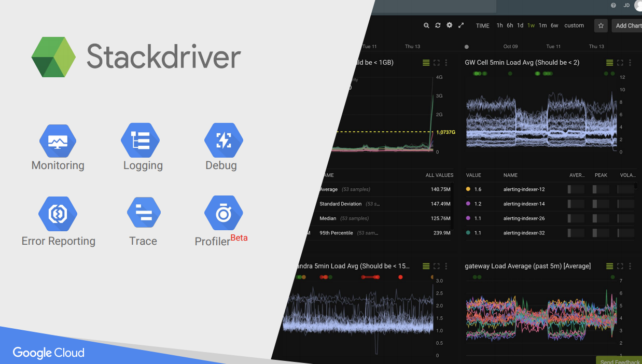This screenshot has height=364, width=642.
Task: Select the 1w time range
Action: pos(531,25)
